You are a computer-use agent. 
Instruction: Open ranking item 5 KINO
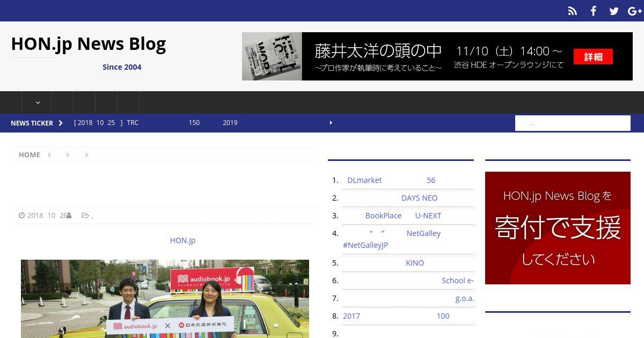point(384,263)
